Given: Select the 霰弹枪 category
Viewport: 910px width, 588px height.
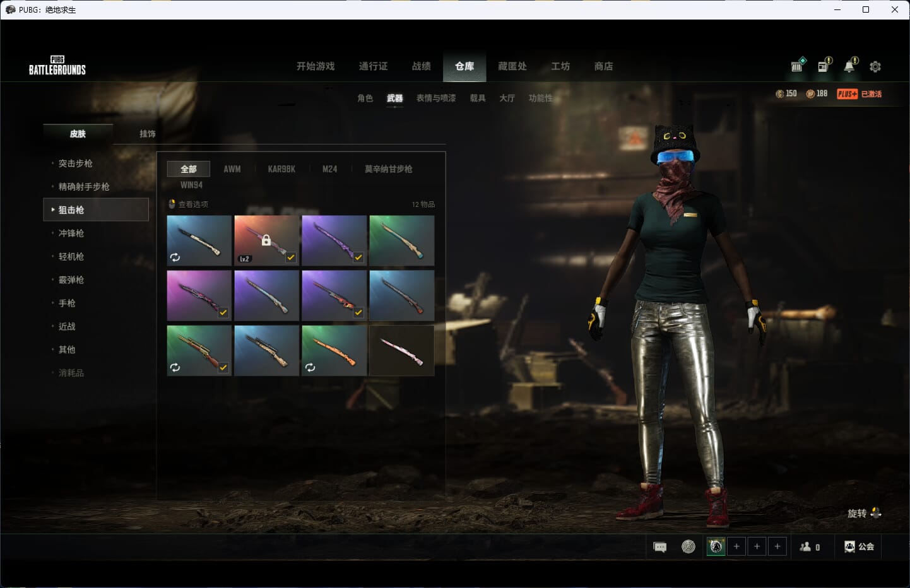Looking at the screenshot, I should point(71,280).
